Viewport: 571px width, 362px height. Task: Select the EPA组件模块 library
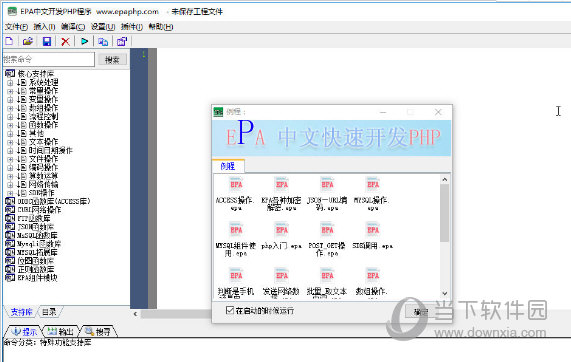point(32,278)
